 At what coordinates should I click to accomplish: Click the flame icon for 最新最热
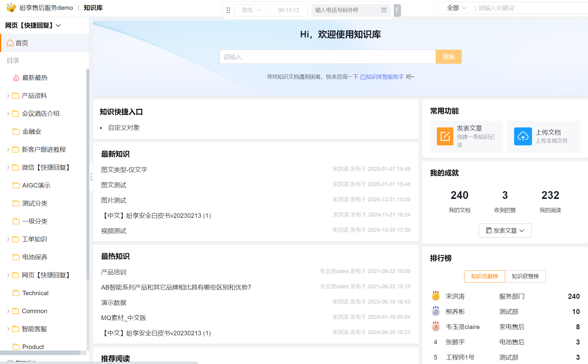(x=16, y=78)
